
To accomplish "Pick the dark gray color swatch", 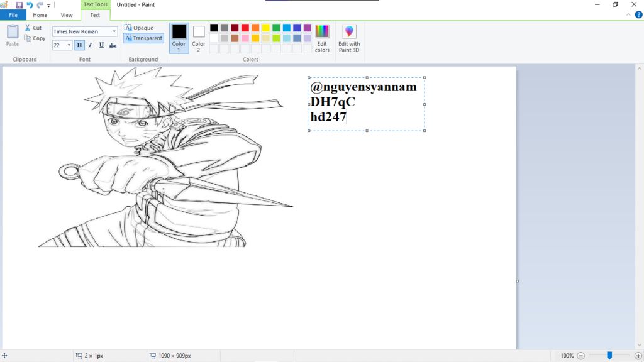I will pos(225,28).
